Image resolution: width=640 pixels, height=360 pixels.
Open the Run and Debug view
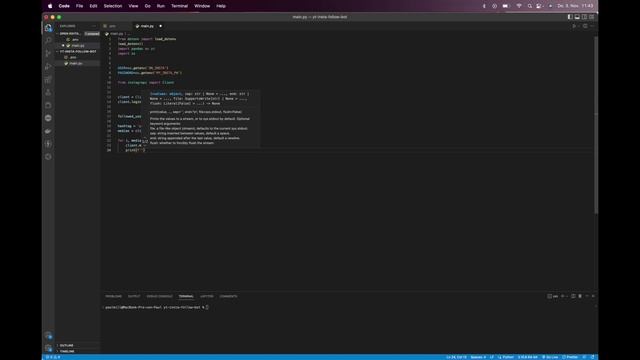tap(48, 67)
